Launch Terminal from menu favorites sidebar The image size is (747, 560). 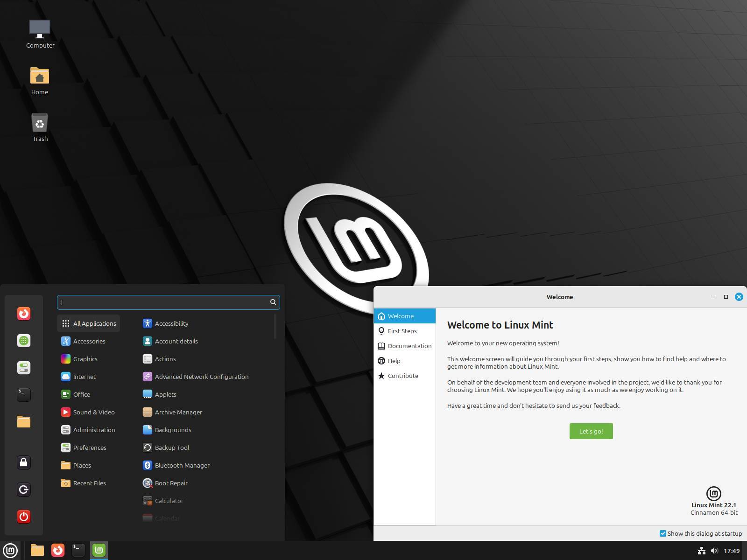[x=24, y=395]
